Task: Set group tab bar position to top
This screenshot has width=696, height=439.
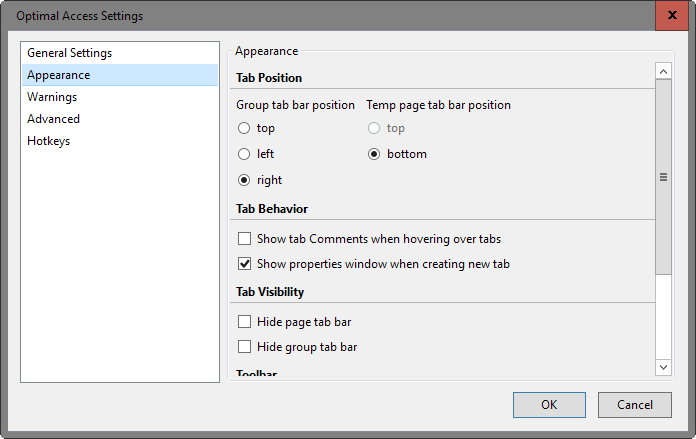Action: [x=244, y=128]
